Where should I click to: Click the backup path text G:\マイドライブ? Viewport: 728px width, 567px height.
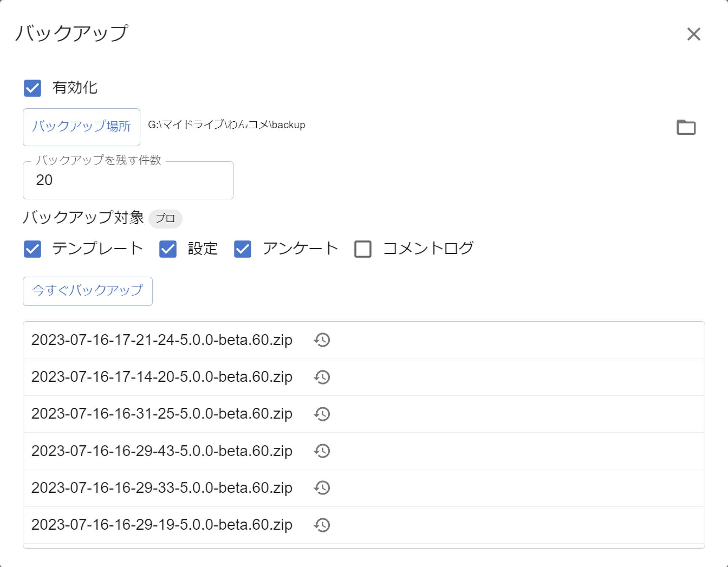click(226, 125)
